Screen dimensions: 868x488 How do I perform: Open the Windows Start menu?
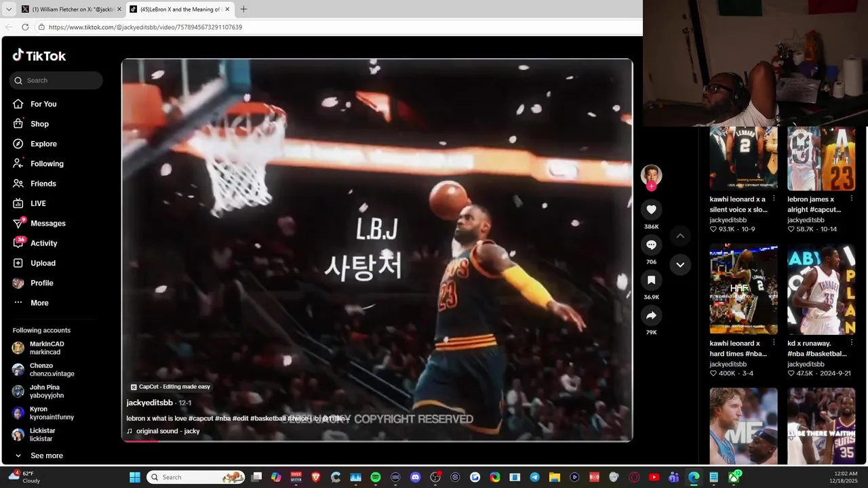click(x=135, y=477)
